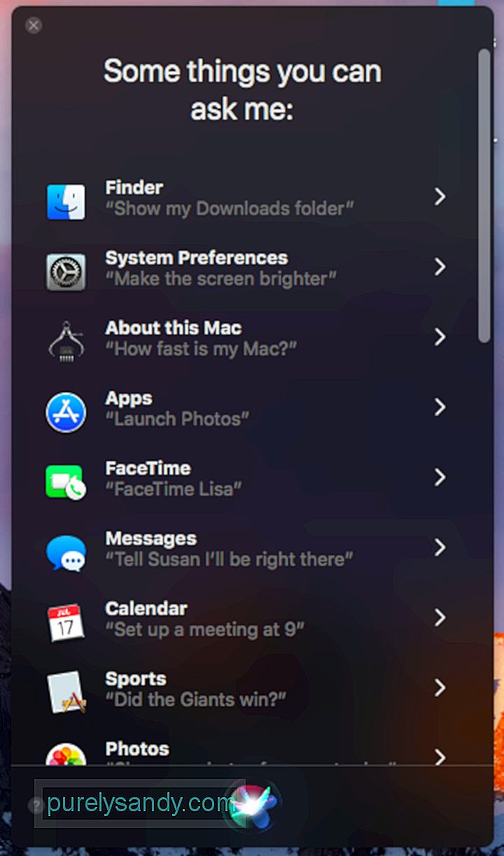
Task: Click the Photos title label
Action: click(137, 748)
